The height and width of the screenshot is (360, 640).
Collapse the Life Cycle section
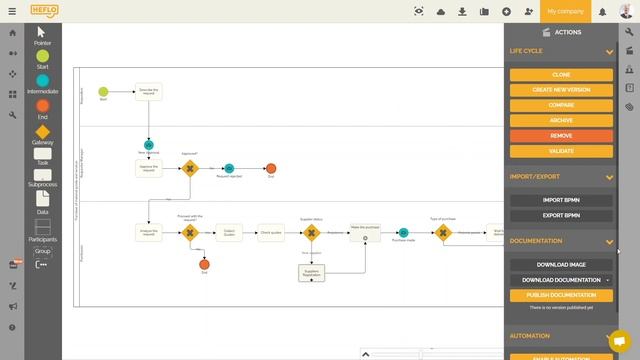click(609, 52)
